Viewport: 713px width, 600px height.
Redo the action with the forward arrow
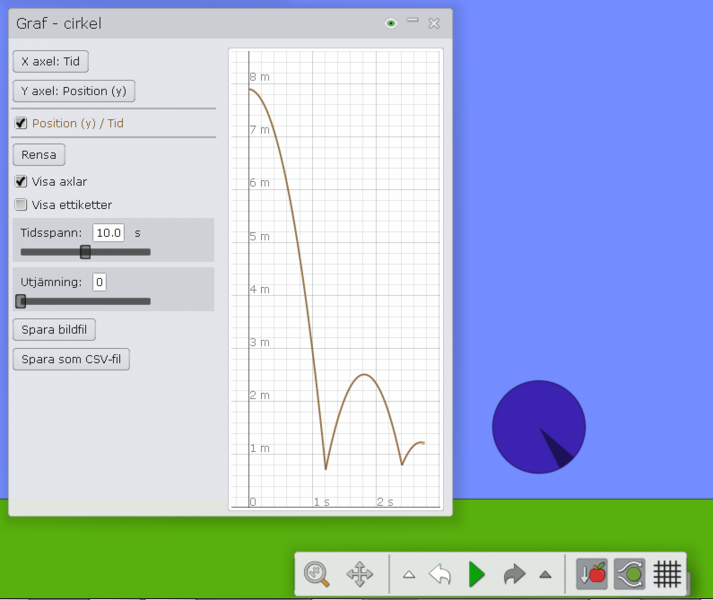tap(514, 574)
